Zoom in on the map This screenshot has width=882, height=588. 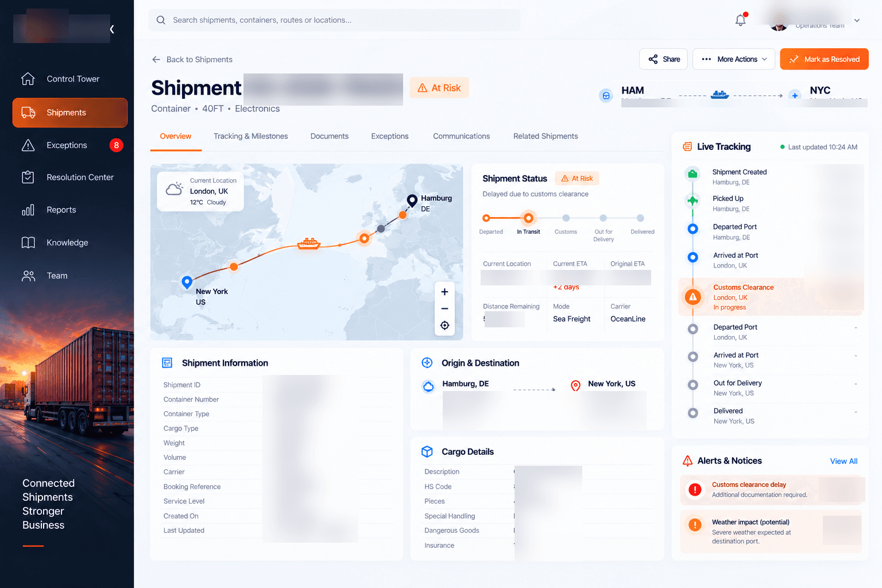coord(444,292)
